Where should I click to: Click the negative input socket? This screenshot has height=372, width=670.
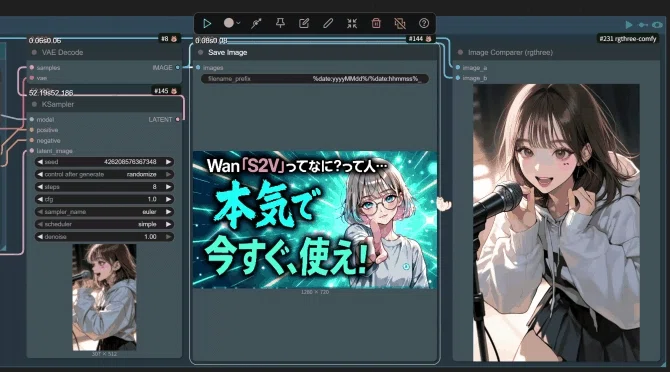[x=32, y=141]
